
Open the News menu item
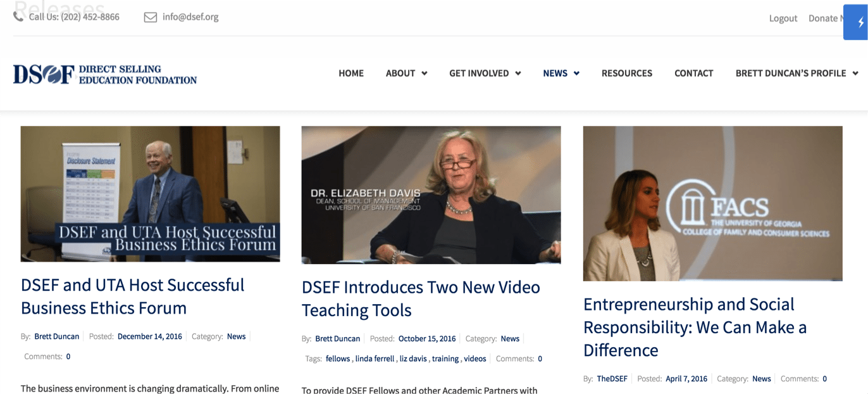[555, 73]
